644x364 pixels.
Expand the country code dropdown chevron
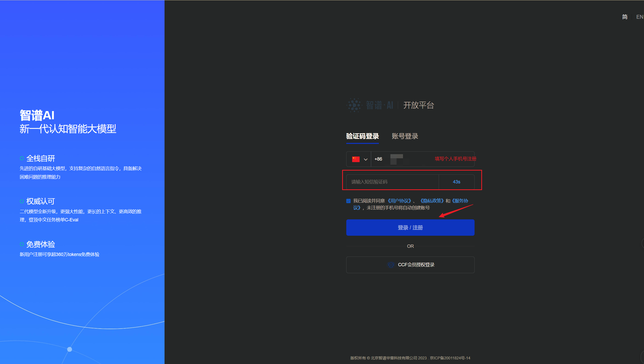366,160
